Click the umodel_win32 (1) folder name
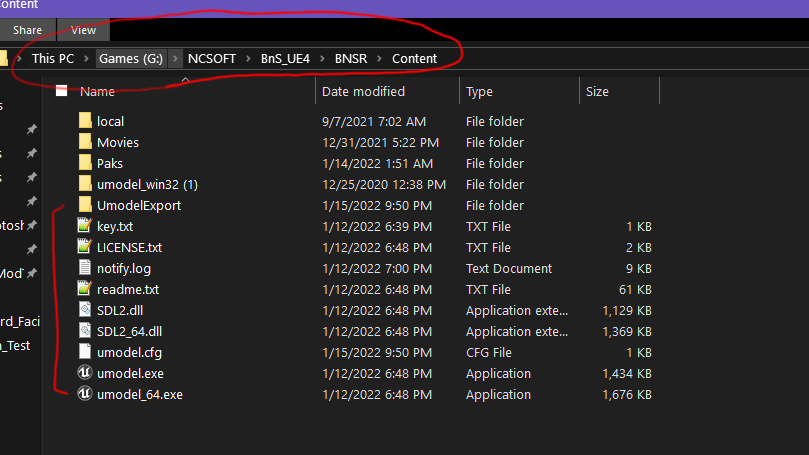The height and width of the screenshot is (455, 809). (148, 185)
